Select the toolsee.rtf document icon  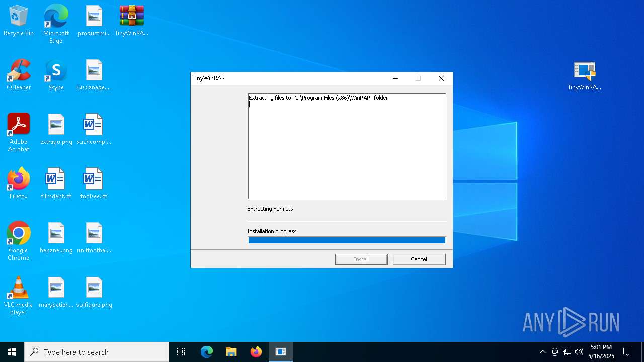click(94, 184)
